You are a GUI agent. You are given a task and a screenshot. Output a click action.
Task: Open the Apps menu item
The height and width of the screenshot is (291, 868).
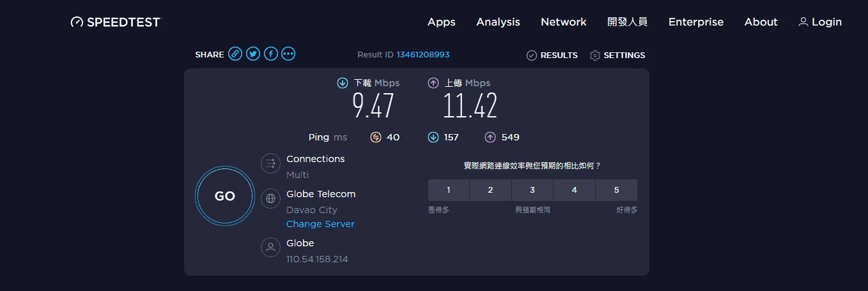(x=442, y=22)
